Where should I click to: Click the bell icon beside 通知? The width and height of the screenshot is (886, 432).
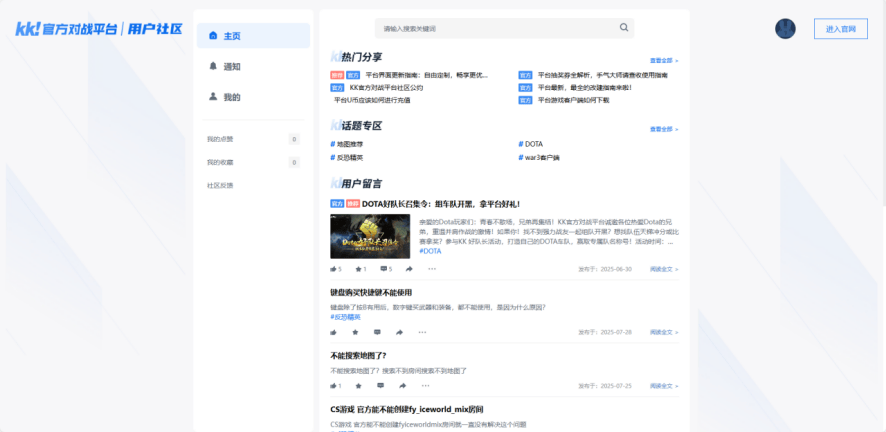[213, 66]
